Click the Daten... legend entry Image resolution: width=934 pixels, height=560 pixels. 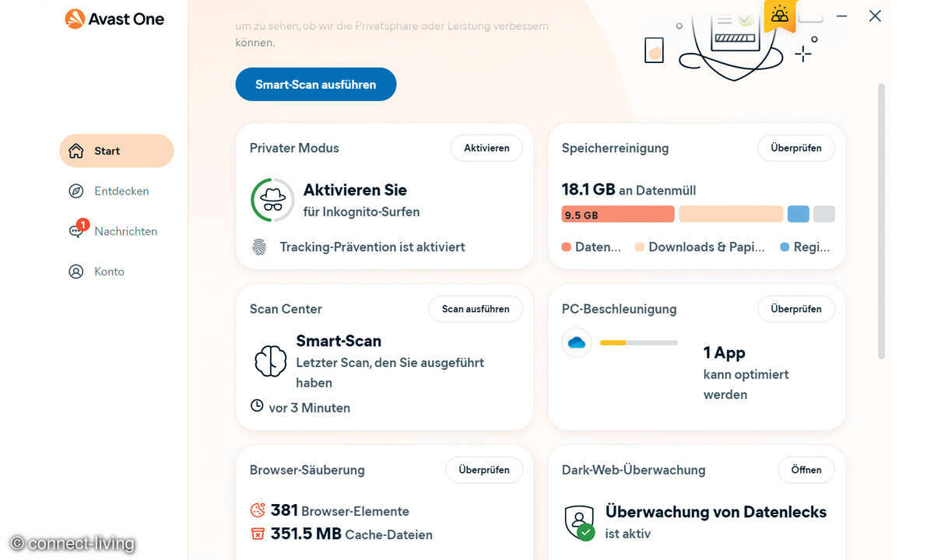[x=592, y=247]
